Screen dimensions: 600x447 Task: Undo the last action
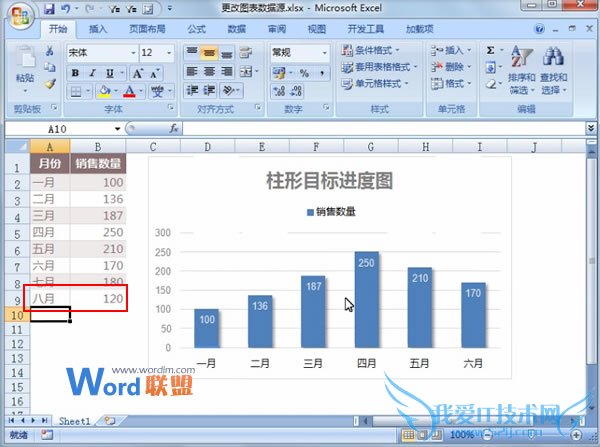click(66, 9)
